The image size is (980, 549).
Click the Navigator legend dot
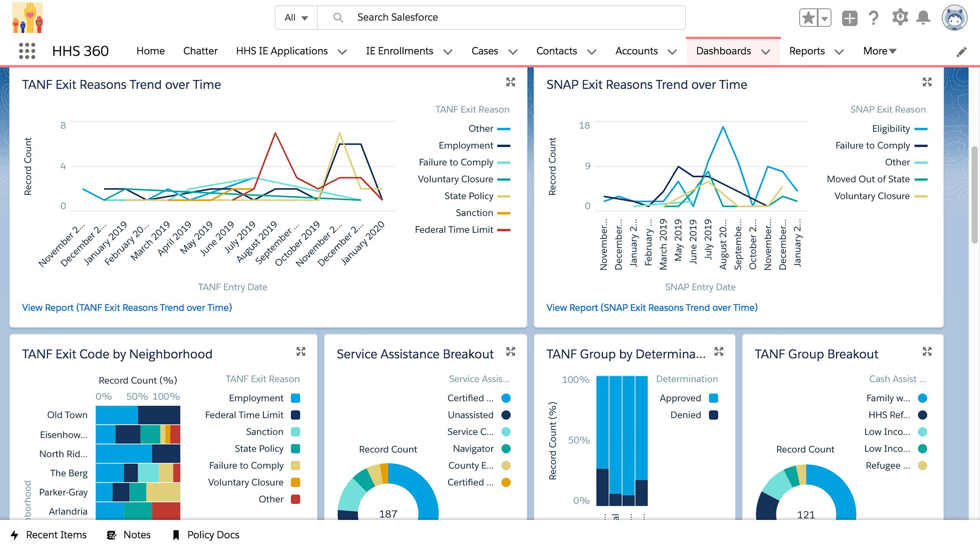click(x=506, y=449)
